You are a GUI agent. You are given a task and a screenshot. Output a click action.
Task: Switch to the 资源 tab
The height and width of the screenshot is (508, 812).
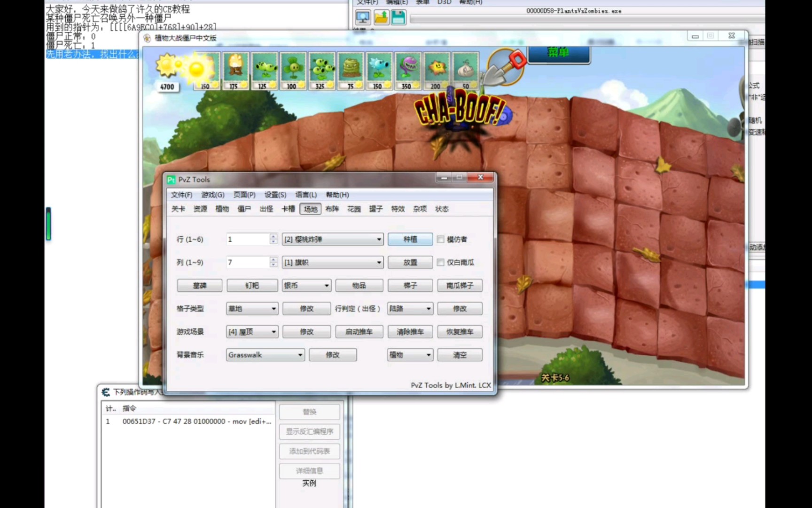[200, 209]
